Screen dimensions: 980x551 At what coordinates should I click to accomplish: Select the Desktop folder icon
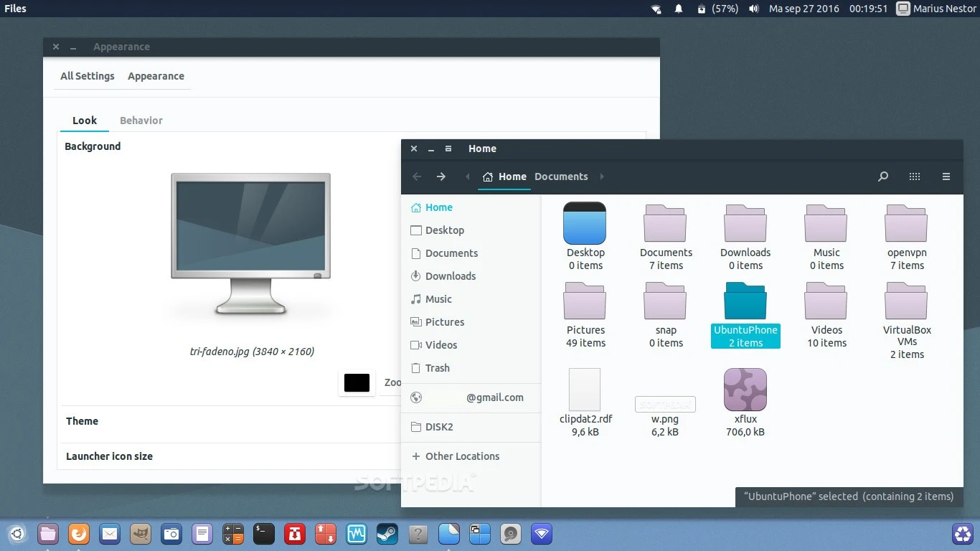[585, 223]
